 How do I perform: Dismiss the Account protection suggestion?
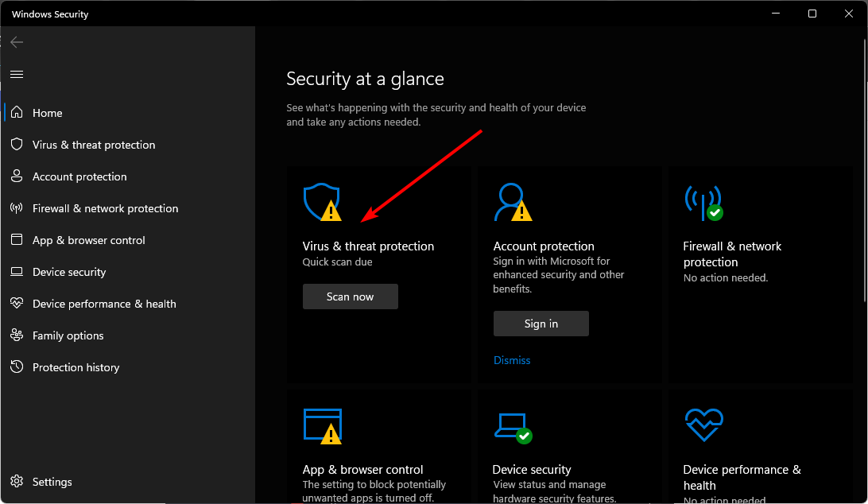pyautogui.click(x=511, y=359)
